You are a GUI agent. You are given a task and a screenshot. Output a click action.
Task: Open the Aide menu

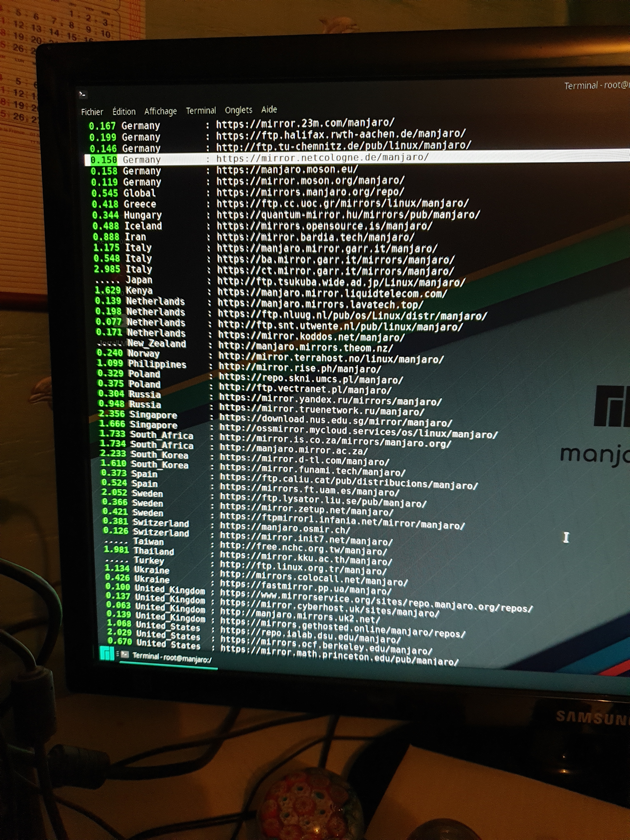[269, 109]
